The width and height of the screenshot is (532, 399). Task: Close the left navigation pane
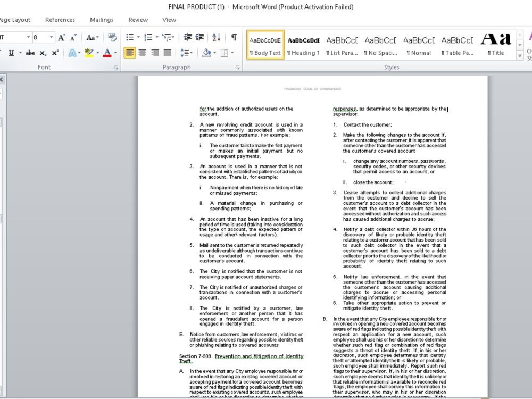(1, 80)
